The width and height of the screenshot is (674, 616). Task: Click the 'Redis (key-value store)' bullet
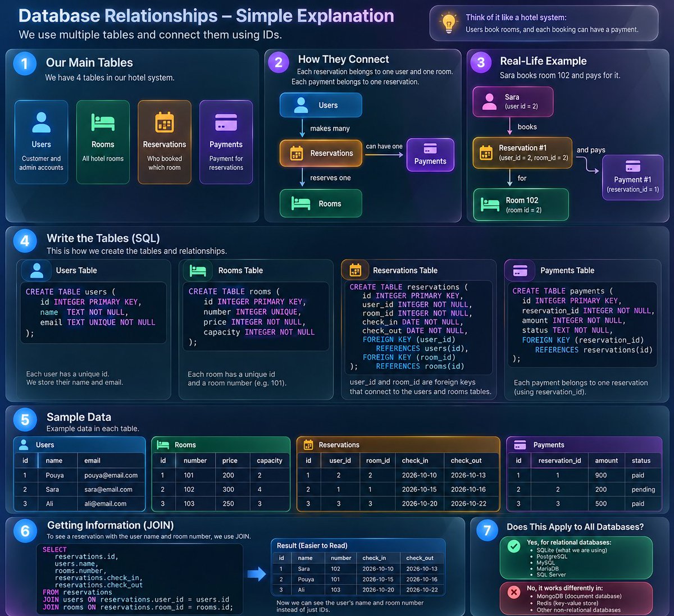567,603
